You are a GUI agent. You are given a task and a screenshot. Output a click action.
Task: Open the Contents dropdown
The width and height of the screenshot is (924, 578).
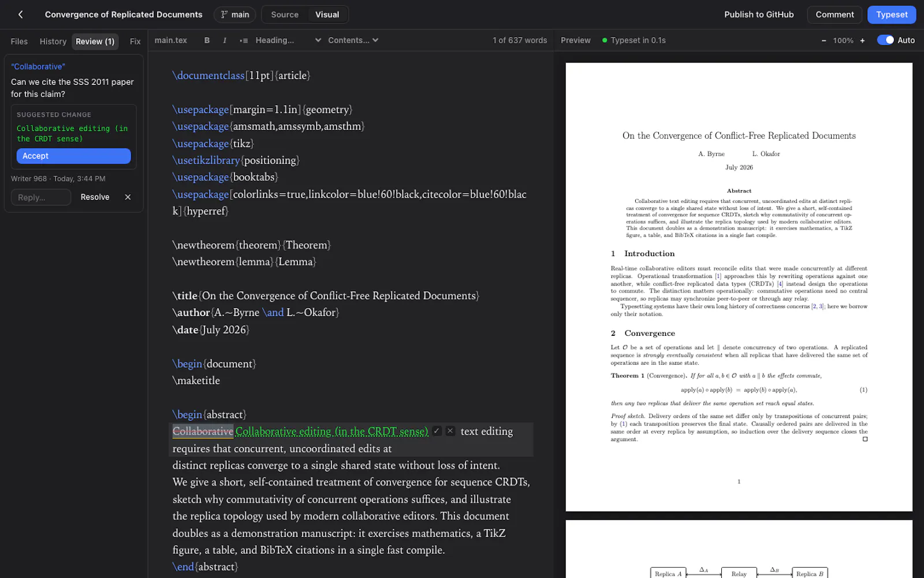(x=353, y=40)
